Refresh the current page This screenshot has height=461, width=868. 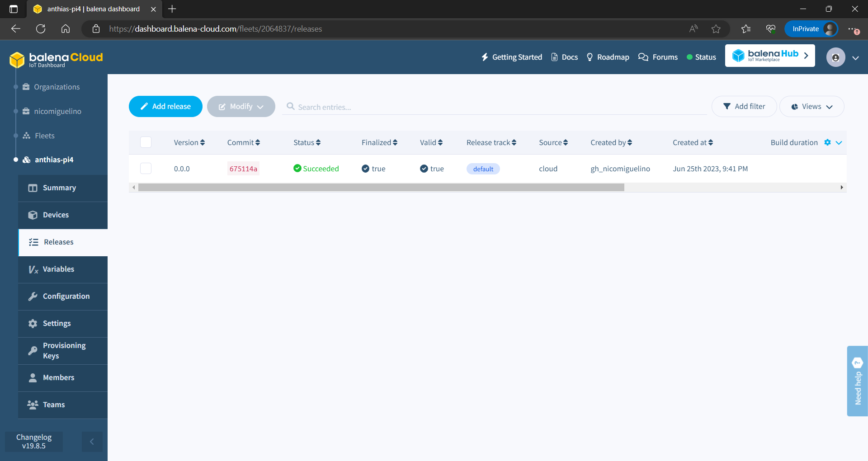coord(41,29)
